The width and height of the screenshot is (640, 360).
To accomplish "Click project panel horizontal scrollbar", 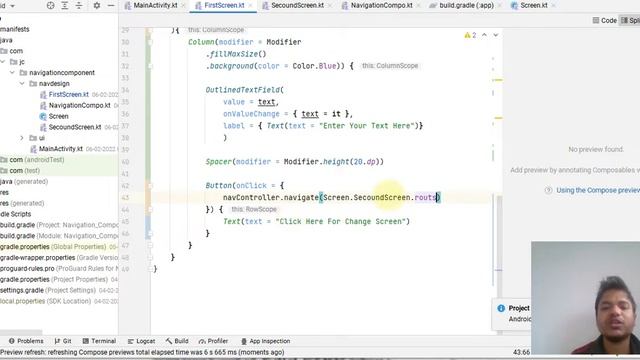I will tap(21, 332).
